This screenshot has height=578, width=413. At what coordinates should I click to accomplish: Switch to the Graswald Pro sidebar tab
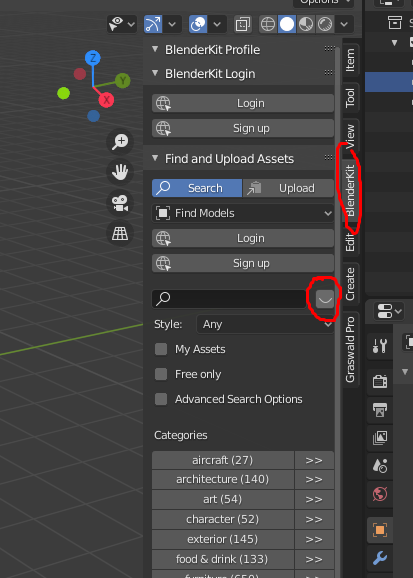[x=350, y=349]
